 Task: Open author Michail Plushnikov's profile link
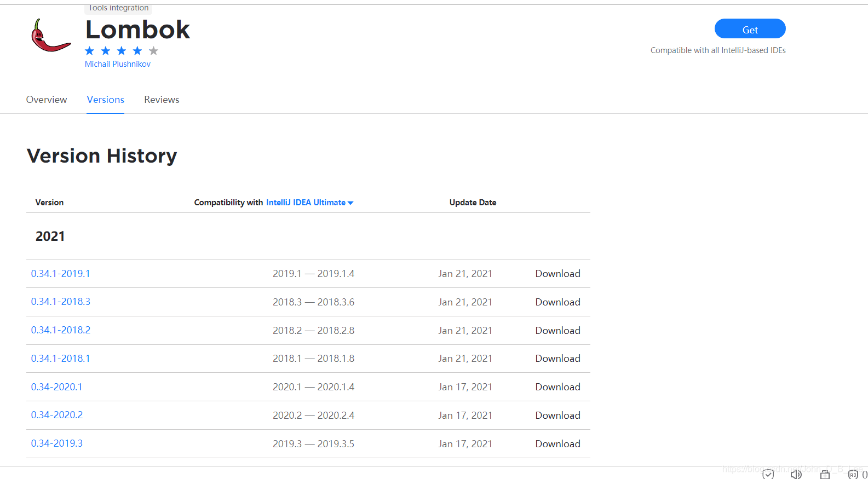[118, 64]
